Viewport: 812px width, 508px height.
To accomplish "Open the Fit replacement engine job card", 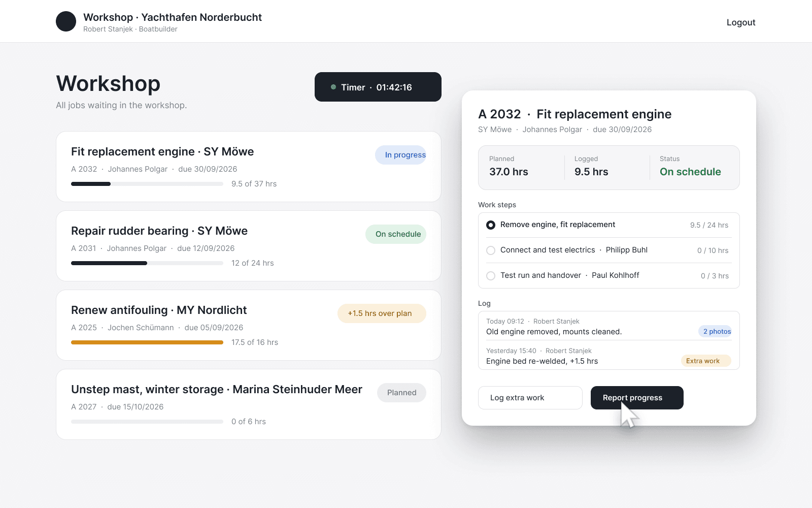I will click(249, 167).
